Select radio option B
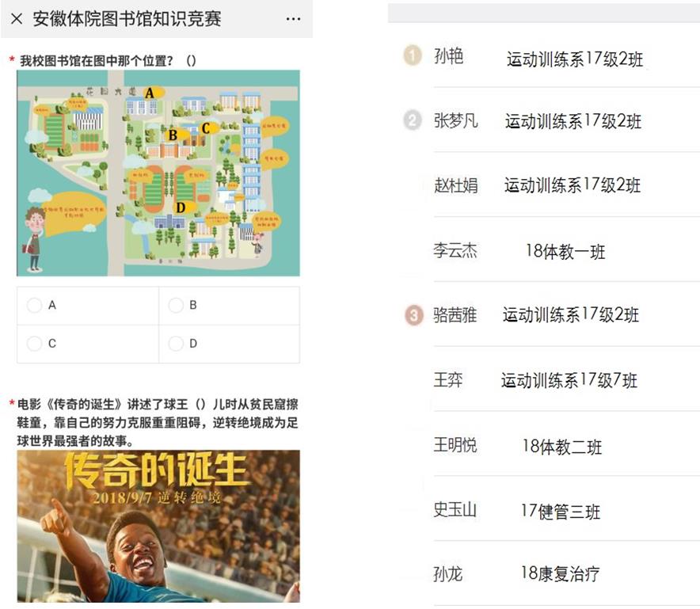 pyautogui.click(x=176, y=306)
